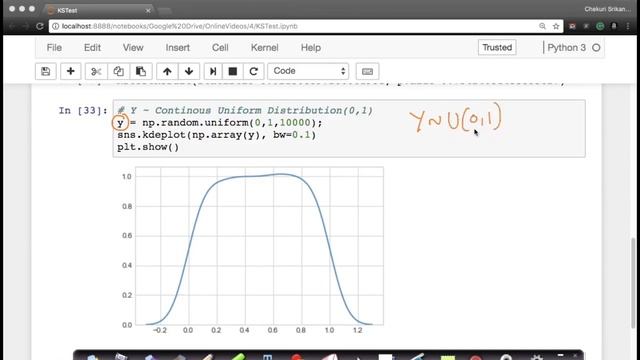This screenshot has width=640, height=360.
Task: Paste the cell below
Action: [x=141, y=71]
